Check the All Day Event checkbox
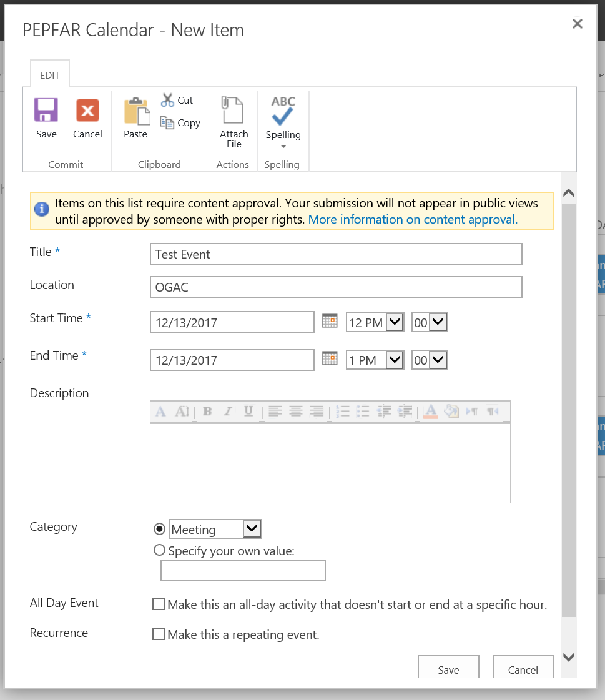This screenshot has height=700, width=605. (159, 604)
